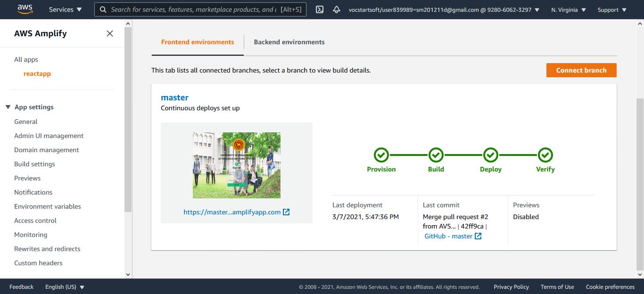Open Privacy Policy link
Image resolution: width=644 pixels, height=294 pixels.
(511, 286)
